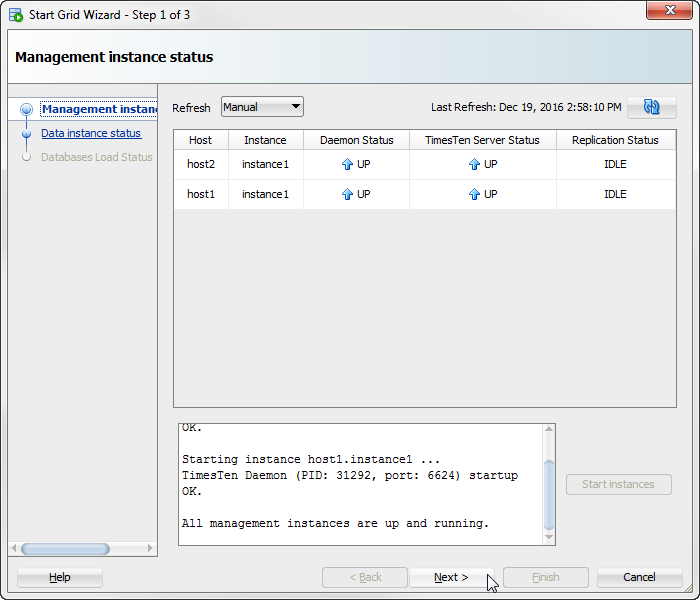Viewport: 700px width, 600px height.
Task: Click host2 Daemon Status up arrow icon
Action: point(347,164)
